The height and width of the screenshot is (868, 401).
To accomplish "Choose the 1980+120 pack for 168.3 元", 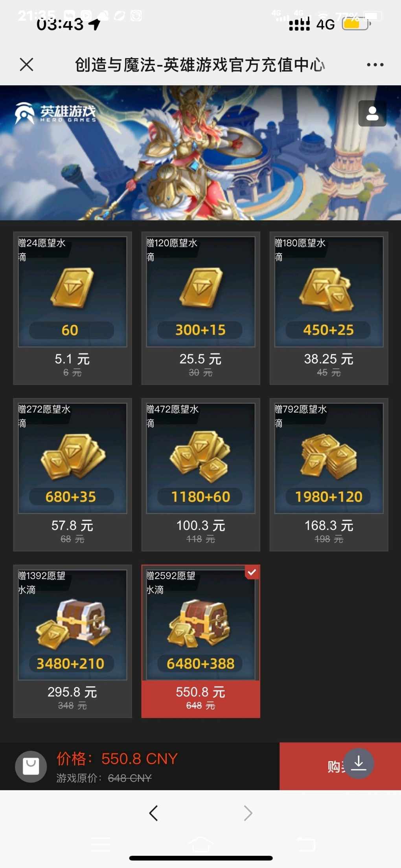I will 329,474.
